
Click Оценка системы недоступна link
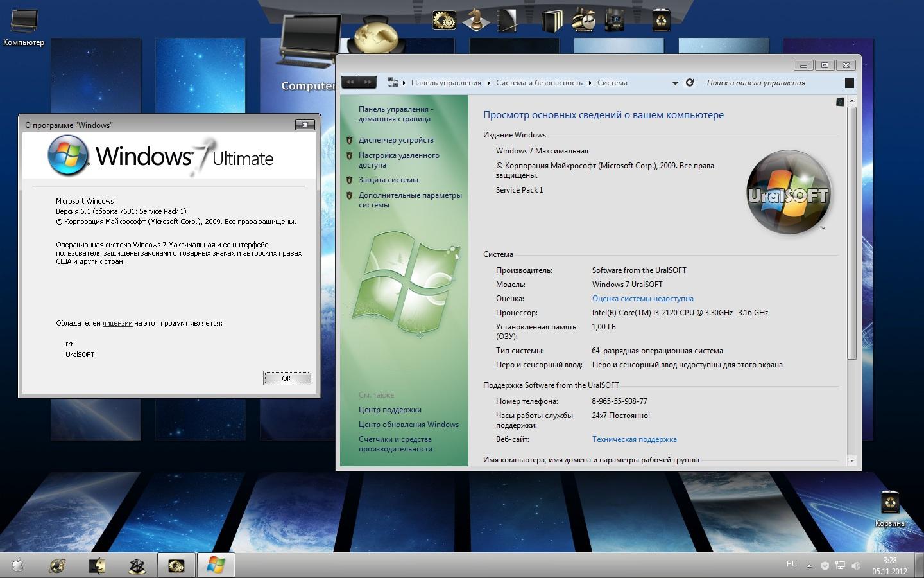pyautogui.click(x=642, y=299)
